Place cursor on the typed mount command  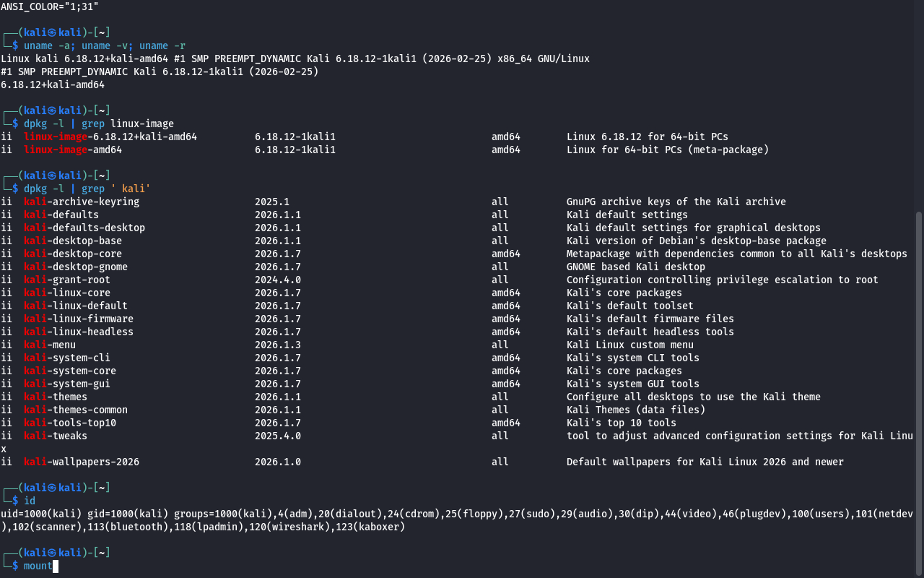tap(38, 566)
